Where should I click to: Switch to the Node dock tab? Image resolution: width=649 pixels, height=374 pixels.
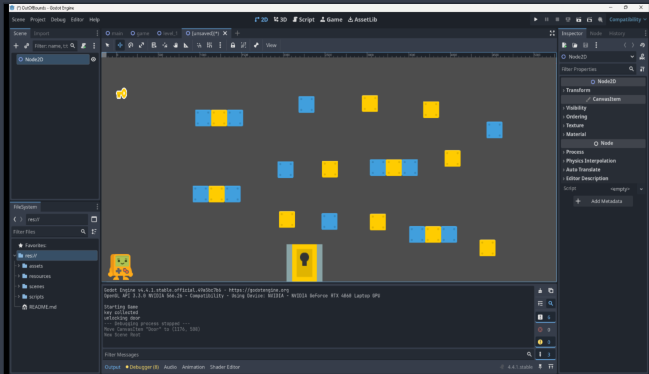coord(596,33)
